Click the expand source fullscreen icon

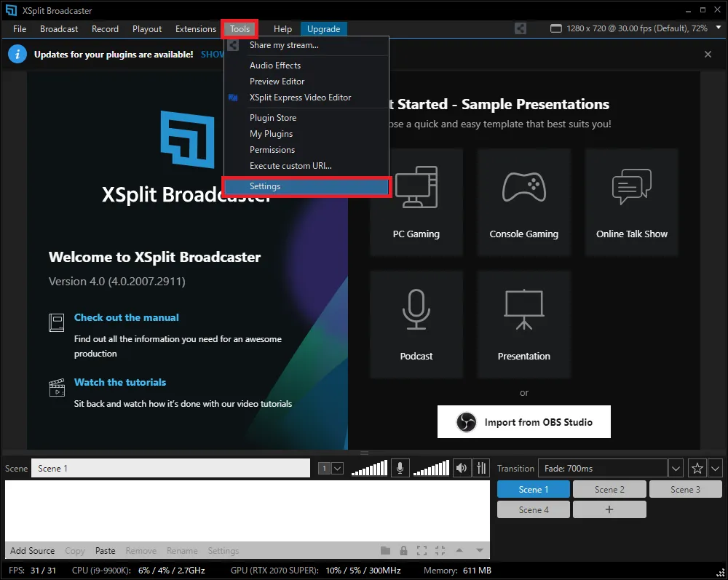(x=422, y=551)
